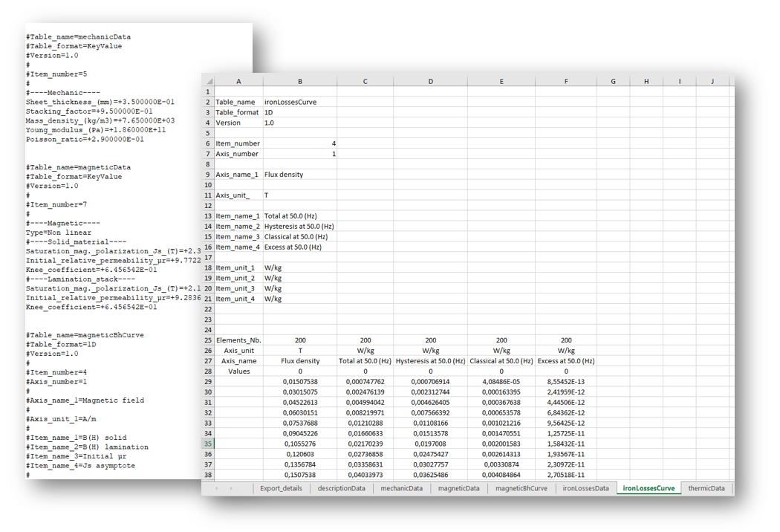This screenshot has width=780, height=532.
Task: Click the #Item_name_3=Initial µr line
Action: click(x=76, y=456)
